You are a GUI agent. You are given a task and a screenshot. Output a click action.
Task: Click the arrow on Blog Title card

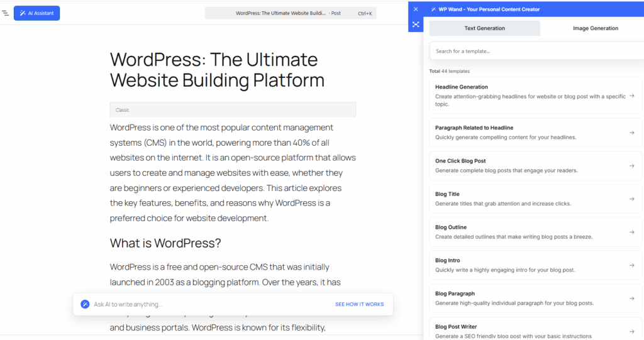click(x=632, y=199)
